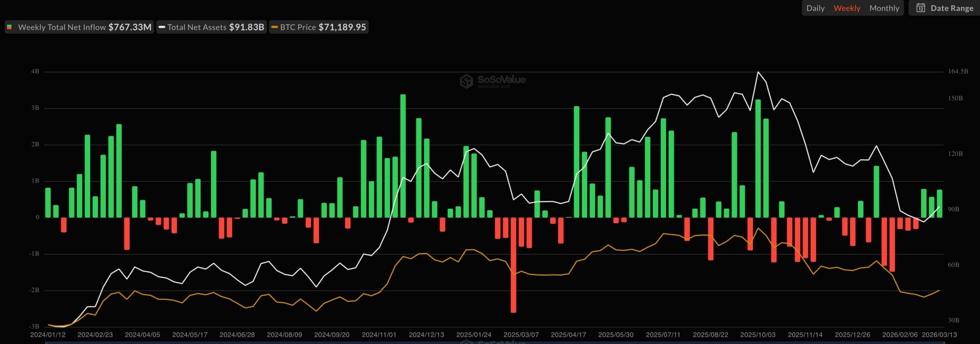The image size is (980, 344).
Task: Select the Weekly interval tab
Action: coord(847,8)
